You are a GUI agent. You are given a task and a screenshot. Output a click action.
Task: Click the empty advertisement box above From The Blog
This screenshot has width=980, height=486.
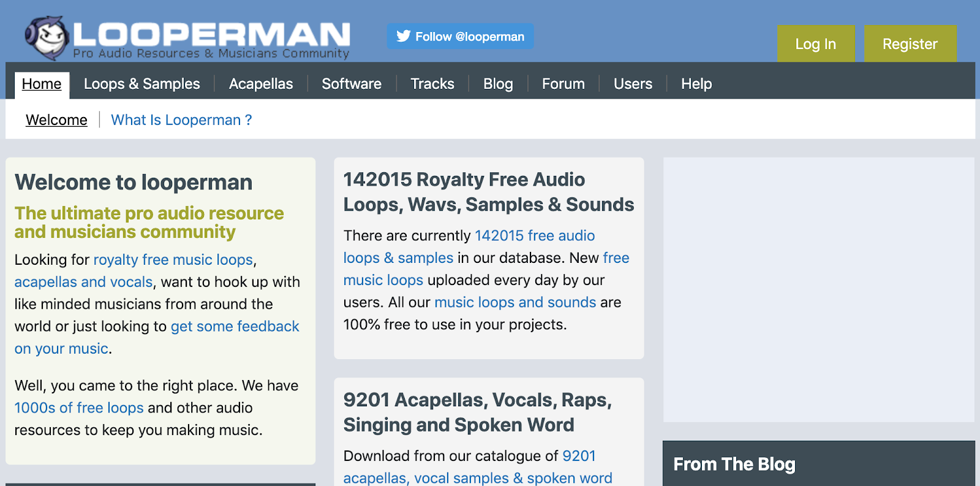coord(819,290)
